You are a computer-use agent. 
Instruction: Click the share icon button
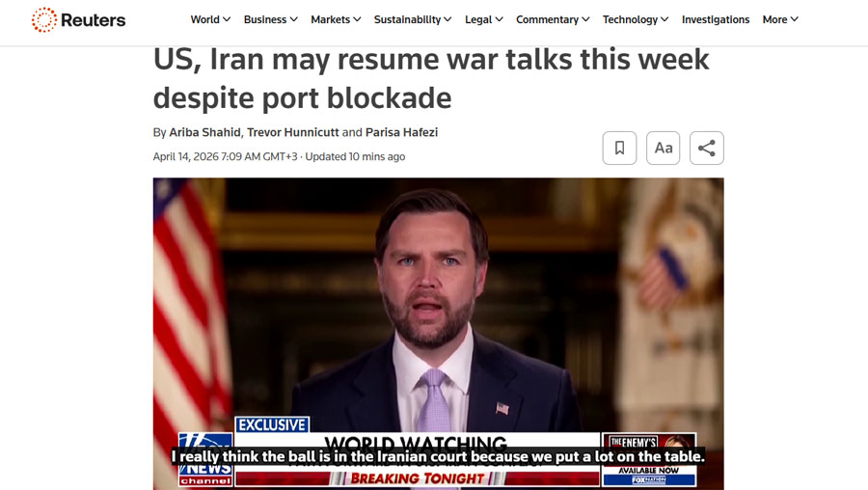click(706, 148)
